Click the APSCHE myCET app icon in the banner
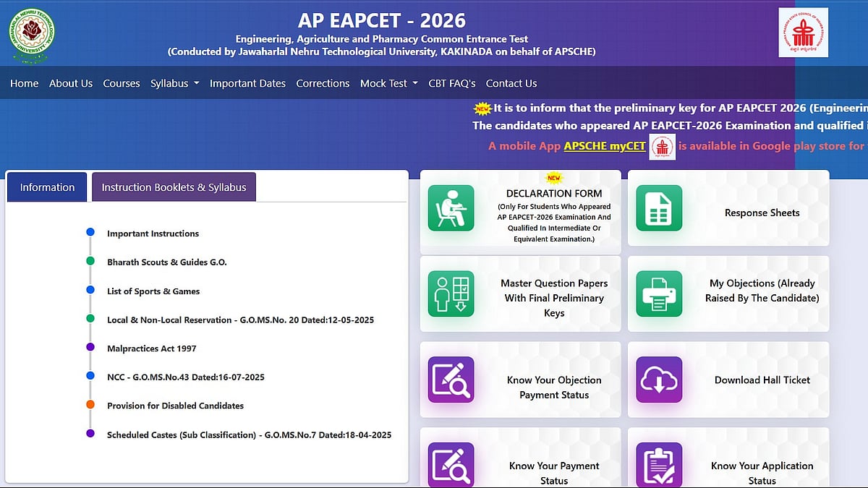 coord(662,147)
